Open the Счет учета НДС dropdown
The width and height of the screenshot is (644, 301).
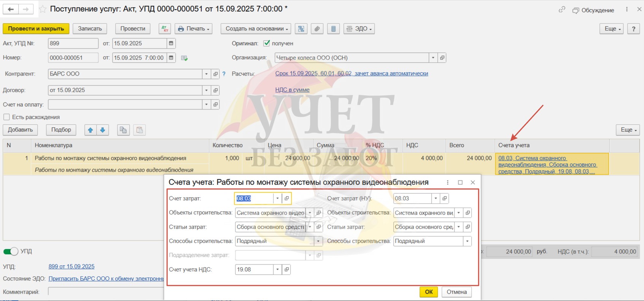pos(278,269)
